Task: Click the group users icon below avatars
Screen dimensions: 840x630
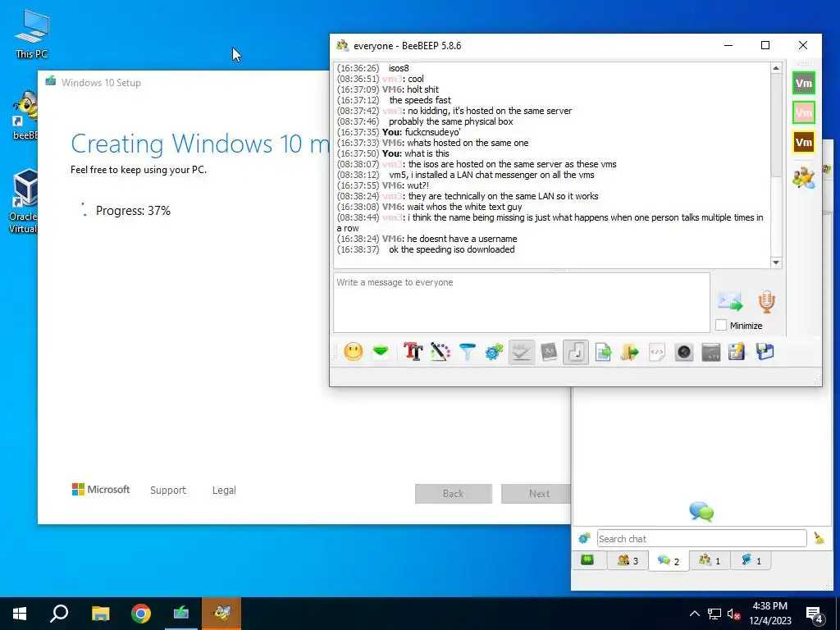Action: coord(804,177)
